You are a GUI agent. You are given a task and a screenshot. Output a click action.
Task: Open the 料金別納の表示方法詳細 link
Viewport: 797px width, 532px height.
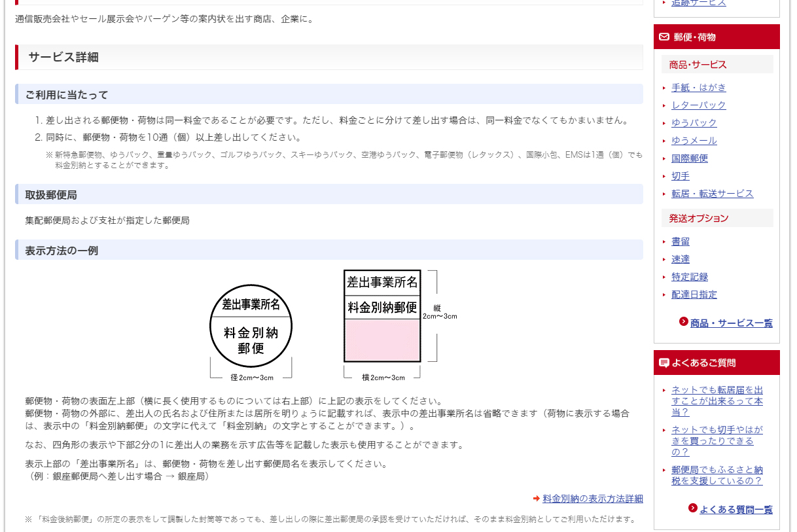[592, 499]
